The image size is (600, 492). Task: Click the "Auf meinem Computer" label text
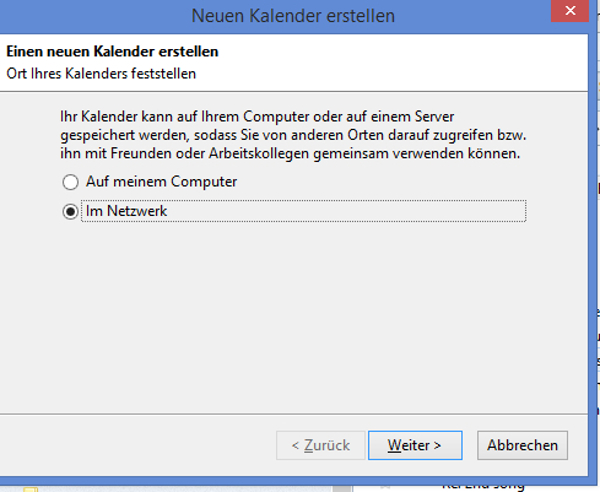point(161,182)
